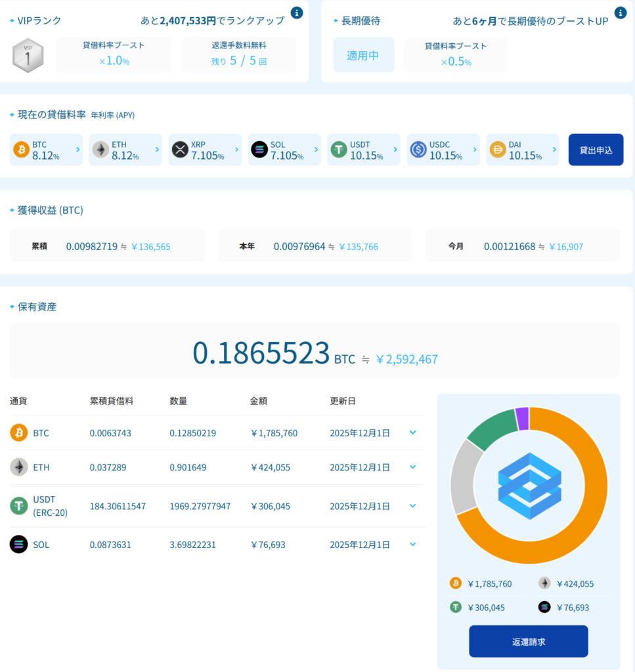
Task: Expand the BTC holdings row chevron
Action: (412, 432)
